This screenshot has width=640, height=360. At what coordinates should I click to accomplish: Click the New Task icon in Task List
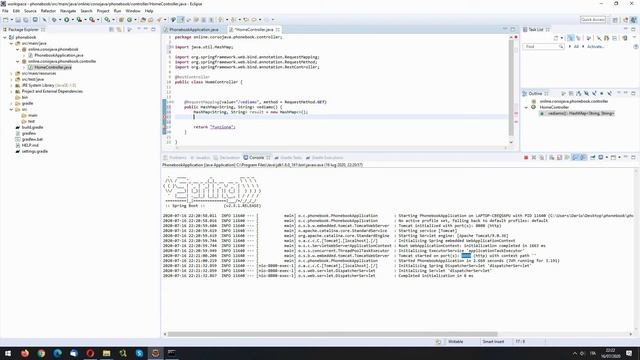click(556, 38)
